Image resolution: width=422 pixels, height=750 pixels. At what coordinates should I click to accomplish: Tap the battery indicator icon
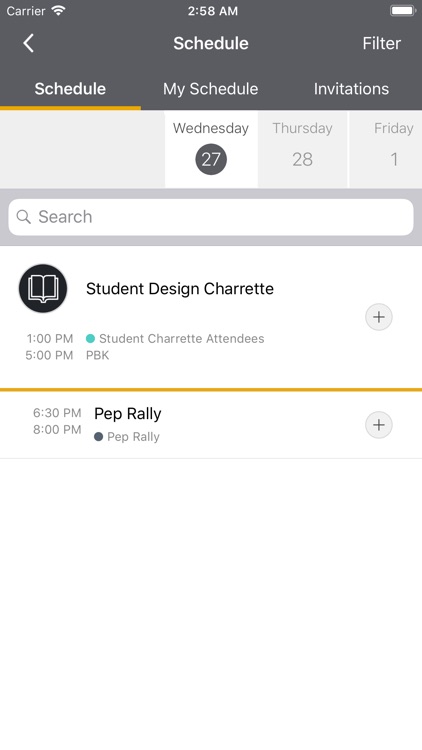coord(403,11)
